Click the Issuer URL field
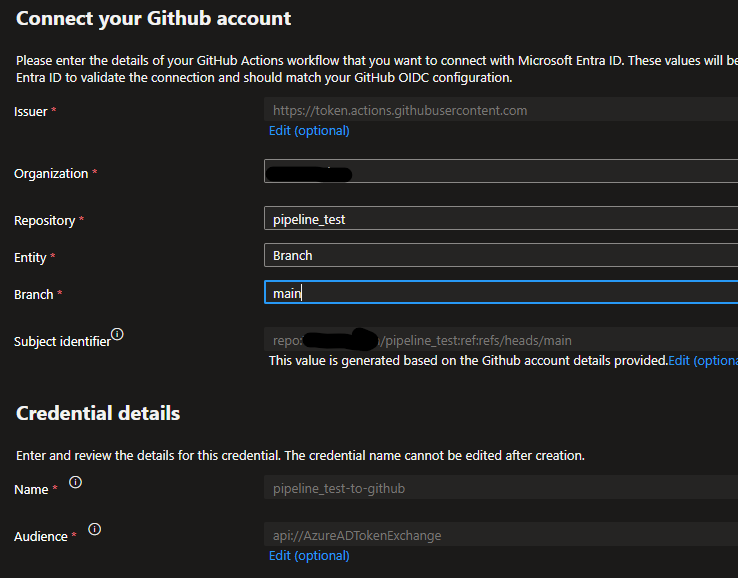The width and height of the screenshot is (738, 578). click(x=501, y=110)
